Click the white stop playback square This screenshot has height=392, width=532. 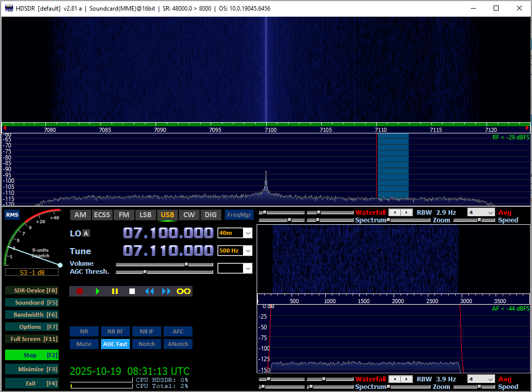[132, 291]
